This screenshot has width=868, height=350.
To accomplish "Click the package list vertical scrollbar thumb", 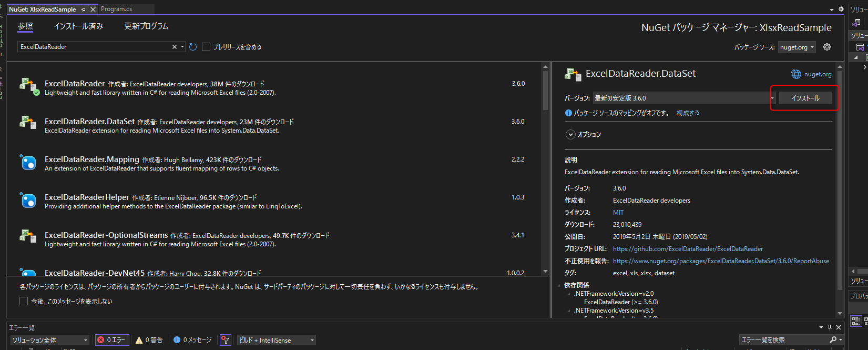I will click(x=546, y=90).
